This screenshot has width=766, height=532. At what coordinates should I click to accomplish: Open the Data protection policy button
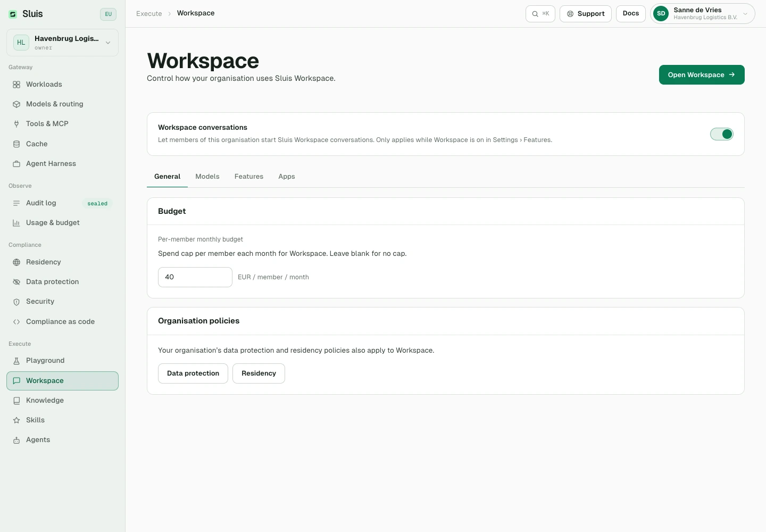coord(193,373)
